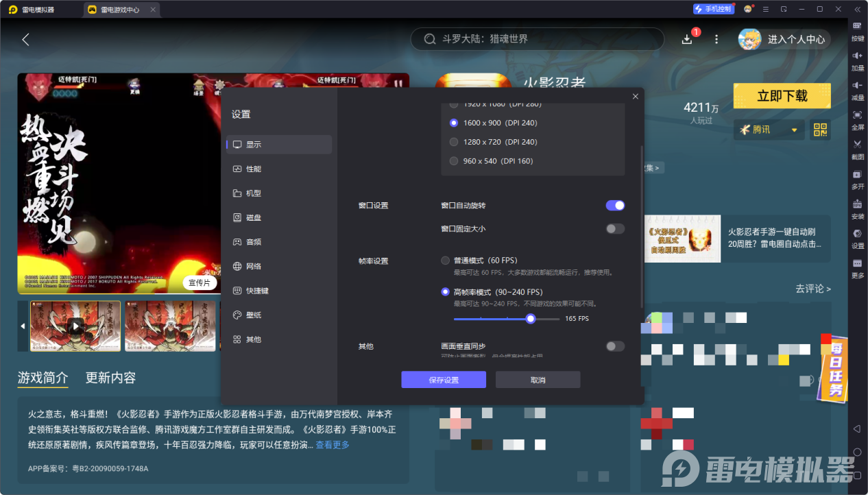The height and width of the screenshot is (495, 868).
Task: Click 进入个人中心 button
Action: pyautogui.click(x=785, y=39)
